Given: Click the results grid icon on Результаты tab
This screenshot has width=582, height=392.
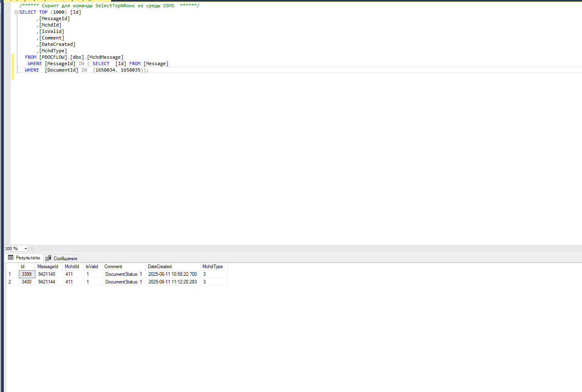Looking at the screenshot, I should pyautogui.click(x=11, y=258).
